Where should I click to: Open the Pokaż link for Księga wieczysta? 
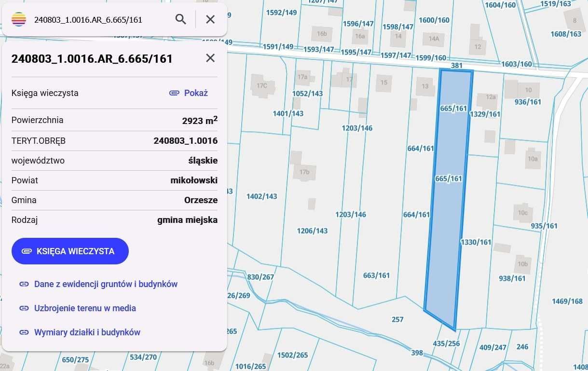(x=189, y=93)
